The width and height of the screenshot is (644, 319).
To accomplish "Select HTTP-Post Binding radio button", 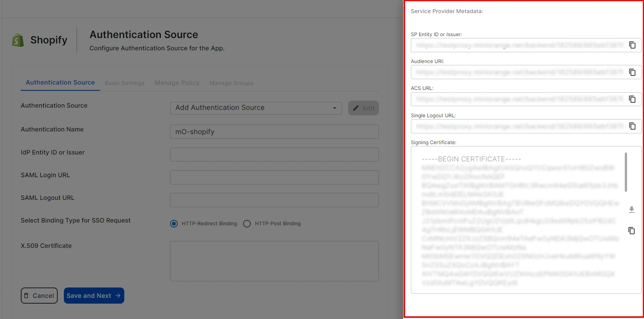I will [247, 224].
